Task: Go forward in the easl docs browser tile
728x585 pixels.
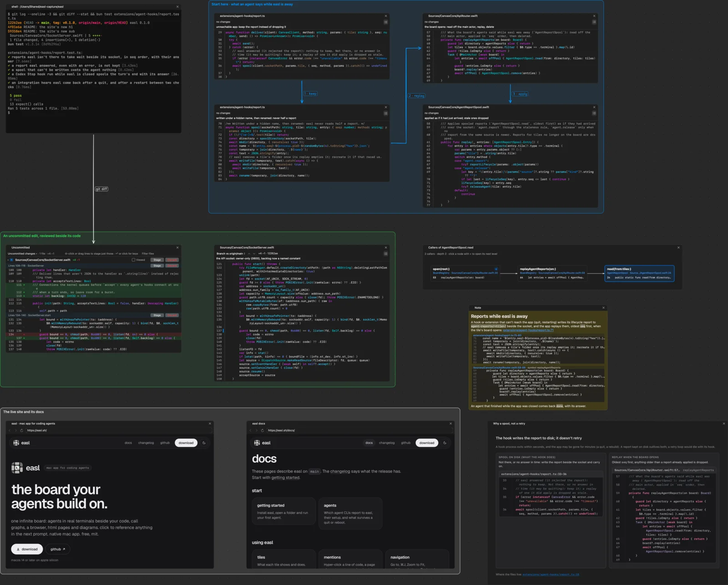Action: [x=257, y=430]
